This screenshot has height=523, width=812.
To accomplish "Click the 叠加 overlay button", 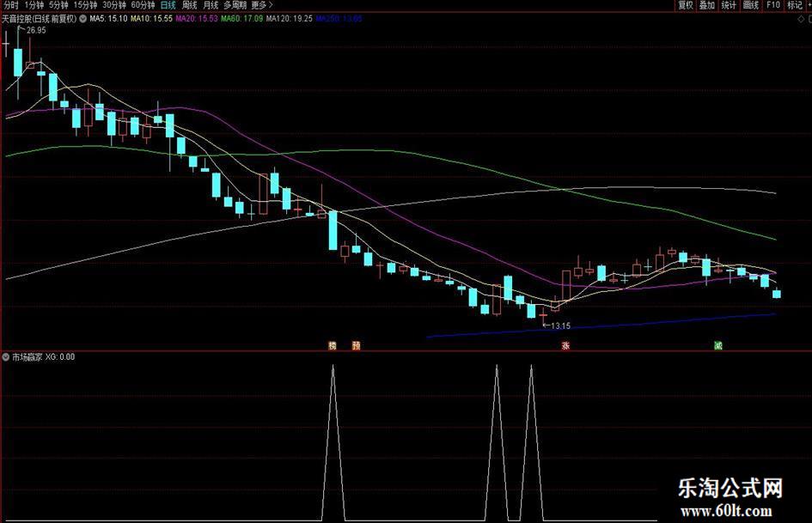I will 707,5.
